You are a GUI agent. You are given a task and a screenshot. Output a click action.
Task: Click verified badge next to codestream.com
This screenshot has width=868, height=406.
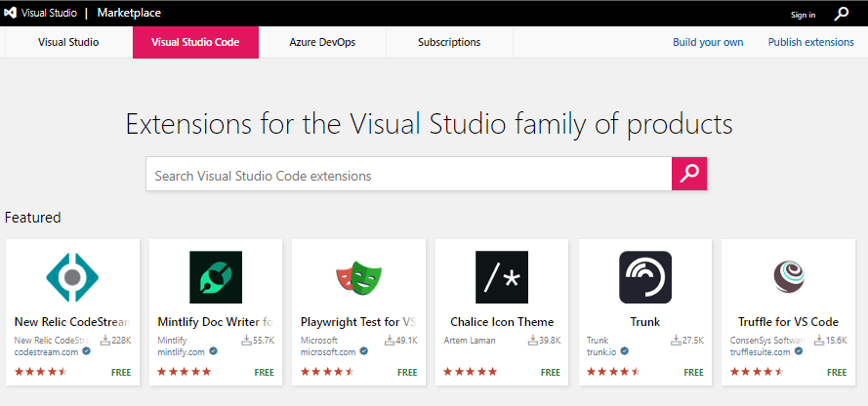point(86,351)
